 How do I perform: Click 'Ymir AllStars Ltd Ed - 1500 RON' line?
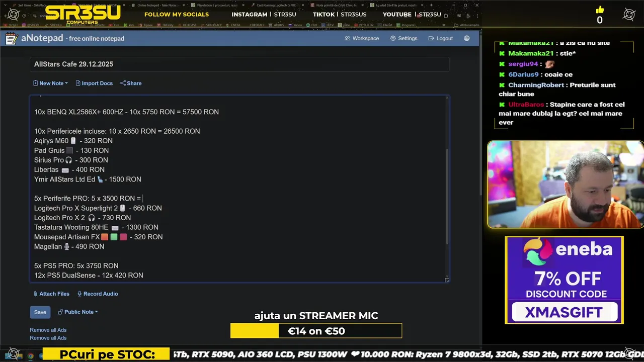tap(88, 179)
